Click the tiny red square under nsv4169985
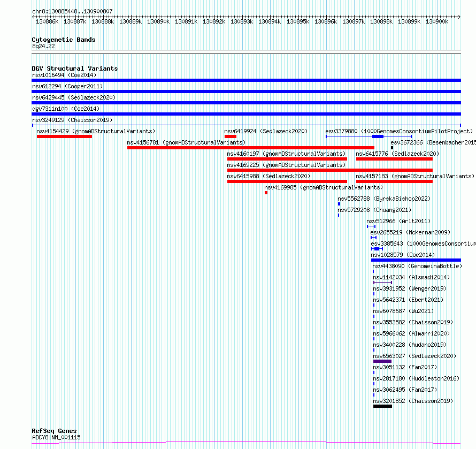This screenshot has width=476, height=449. pos(266,193)
